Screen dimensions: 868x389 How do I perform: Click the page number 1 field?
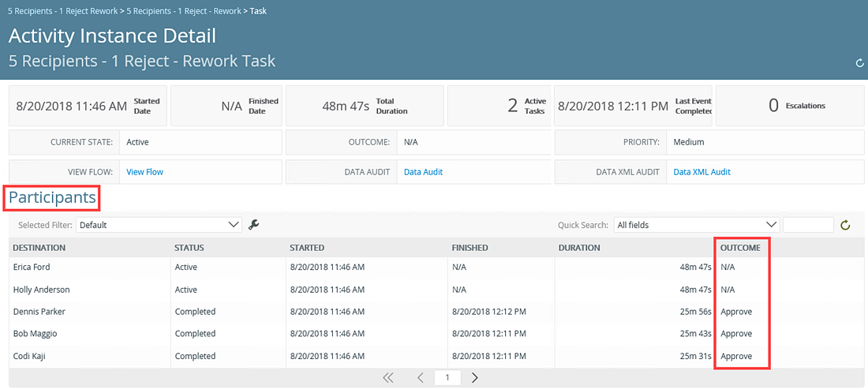point(447,378)
